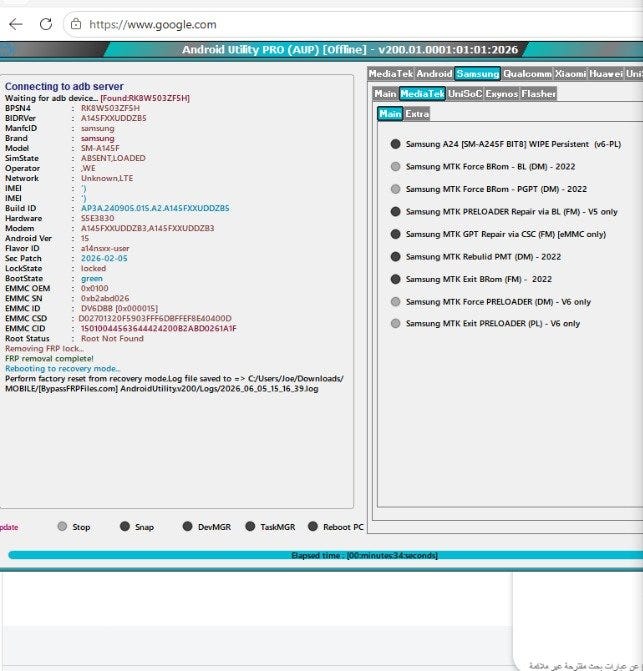Open the top-level Samsung tab
This screenshot has height=671, width=643.
(x=477, y=74)
